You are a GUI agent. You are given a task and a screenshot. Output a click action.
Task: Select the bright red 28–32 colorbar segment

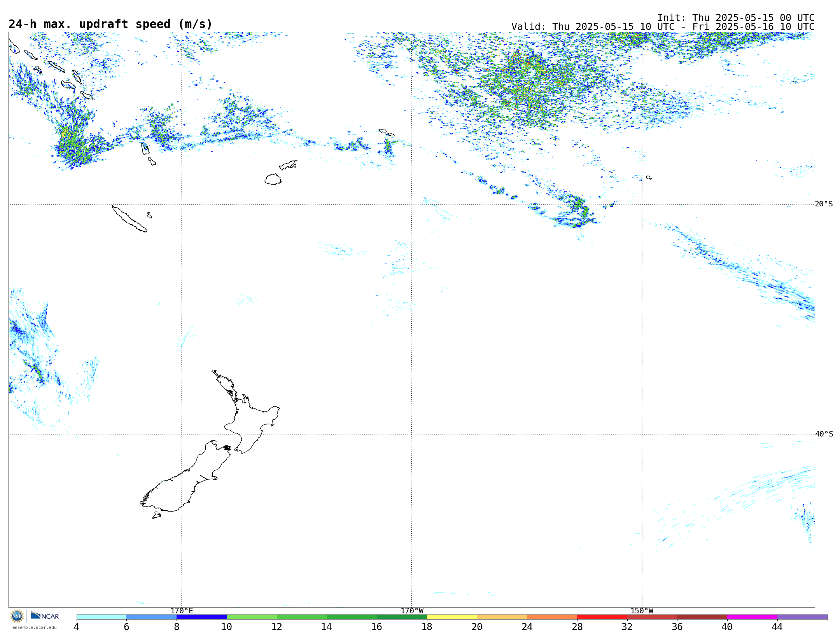coord(602,617)
